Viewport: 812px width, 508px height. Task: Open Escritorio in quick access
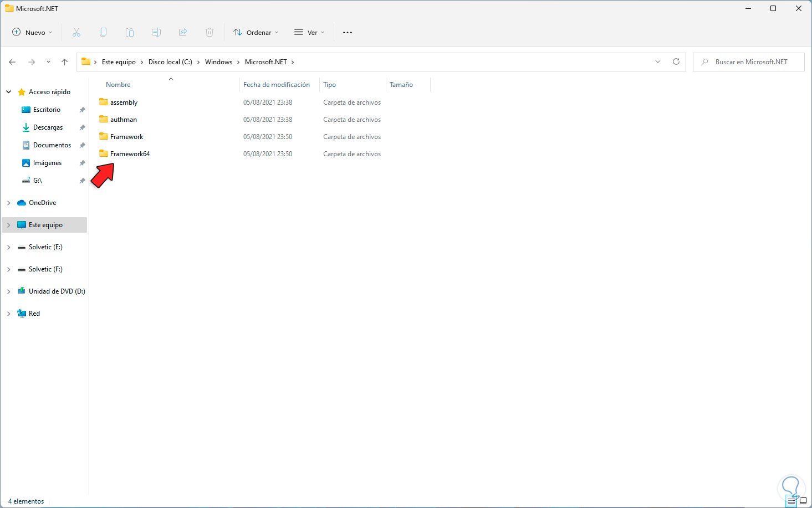pyautogui.click(x=47, y=110)
